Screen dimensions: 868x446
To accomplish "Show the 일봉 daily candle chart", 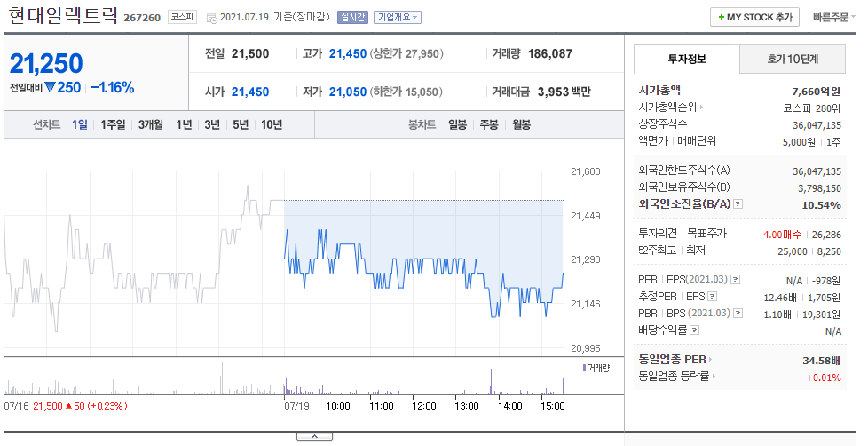I will pos(457,124).
